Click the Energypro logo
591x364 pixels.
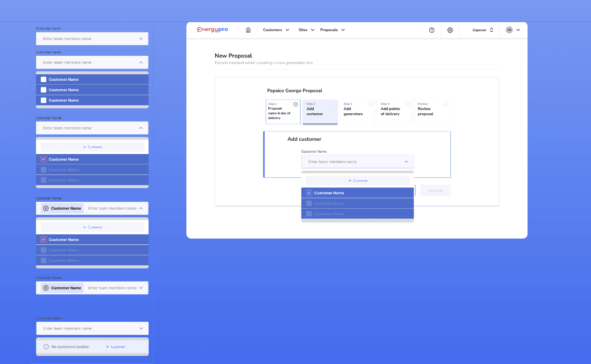[213, 30]
